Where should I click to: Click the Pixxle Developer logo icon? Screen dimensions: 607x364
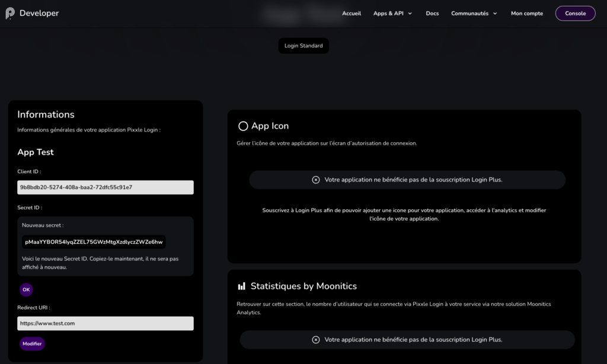click(x=10, y=13)
